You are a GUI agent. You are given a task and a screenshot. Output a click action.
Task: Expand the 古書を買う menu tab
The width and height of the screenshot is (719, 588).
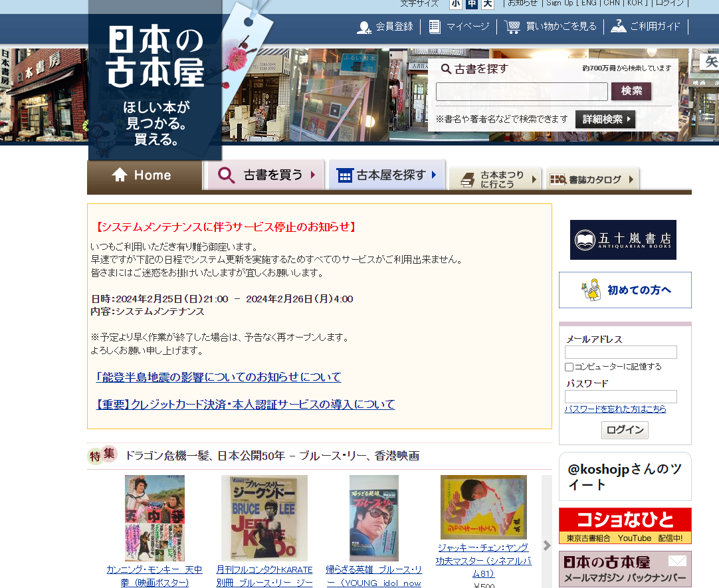(266, 175)
